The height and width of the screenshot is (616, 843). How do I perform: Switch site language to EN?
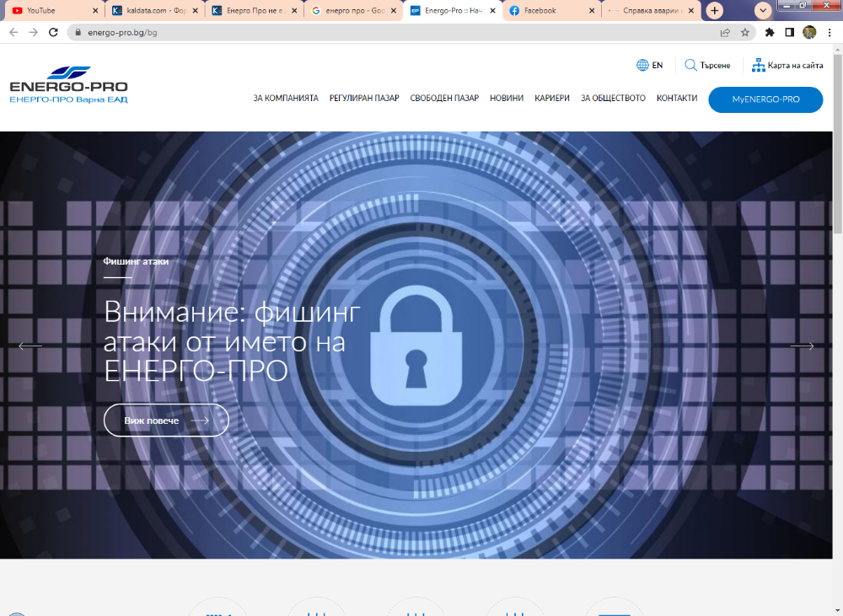[x=657, y=65]
